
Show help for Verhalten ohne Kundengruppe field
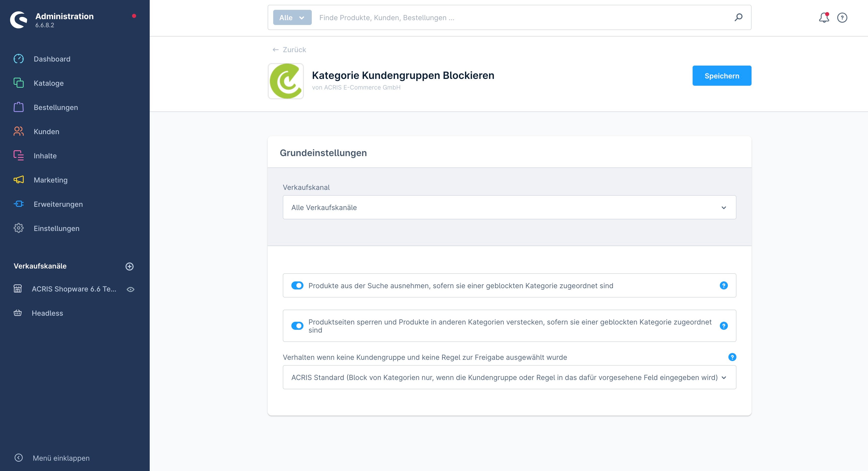732,357
